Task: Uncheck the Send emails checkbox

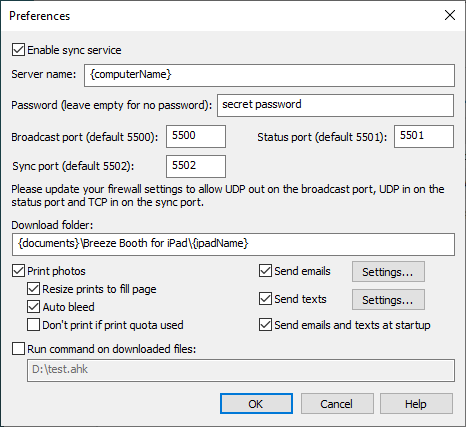Action: tap(265, 271)
